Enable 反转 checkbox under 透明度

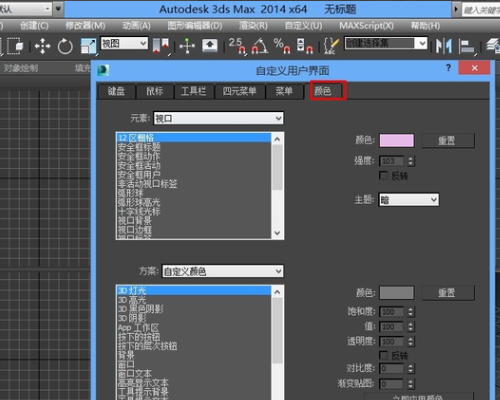click(384, 355)
